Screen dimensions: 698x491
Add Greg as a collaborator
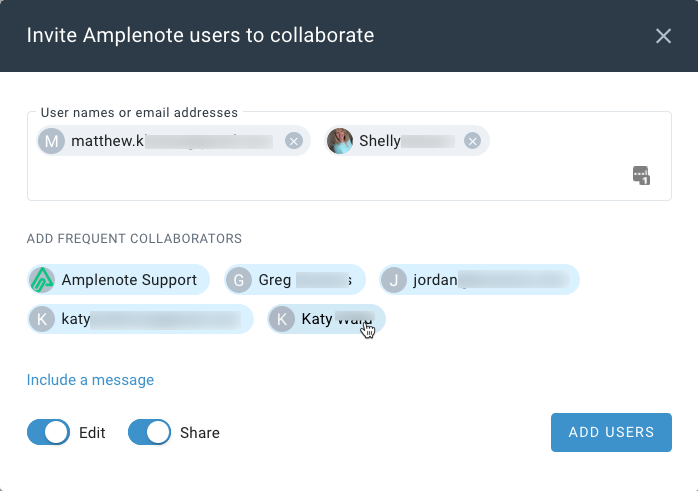click(295, 280)
